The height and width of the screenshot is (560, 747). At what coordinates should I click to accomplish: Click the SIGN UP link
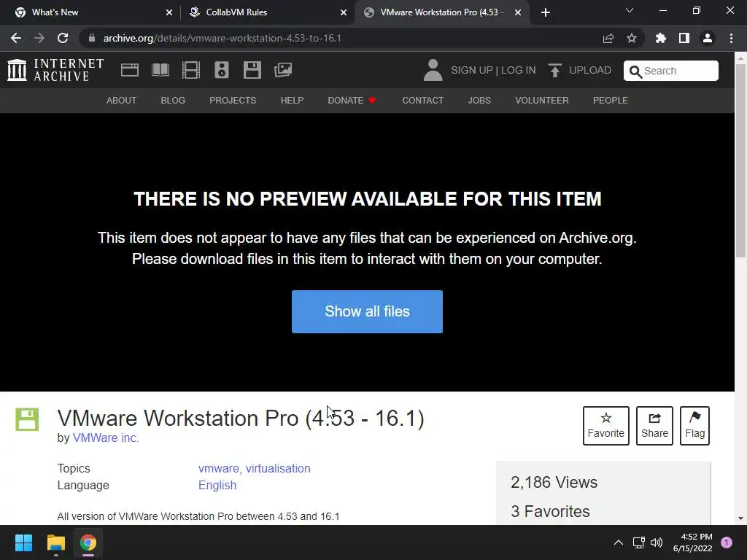click(x=472, y=71)
